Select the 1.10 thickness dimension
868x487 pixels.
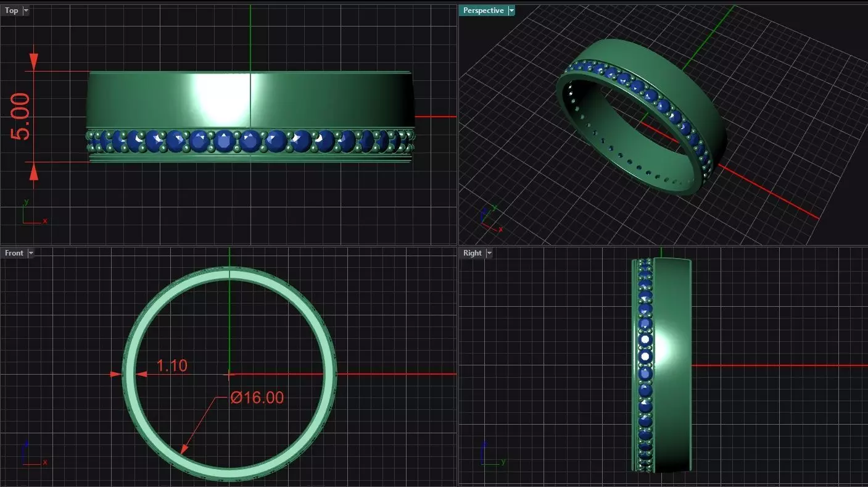pos(172,365)
